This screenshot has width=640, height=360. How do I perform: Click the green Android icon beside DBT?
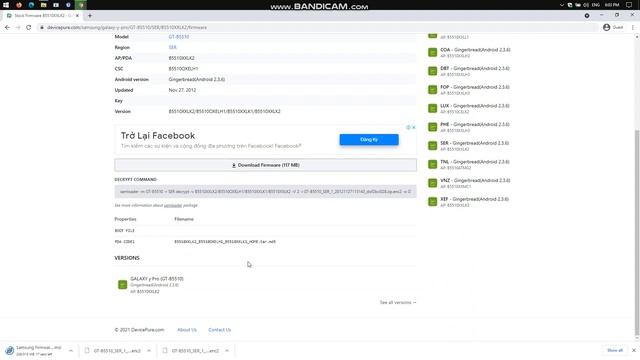(432, 71)
